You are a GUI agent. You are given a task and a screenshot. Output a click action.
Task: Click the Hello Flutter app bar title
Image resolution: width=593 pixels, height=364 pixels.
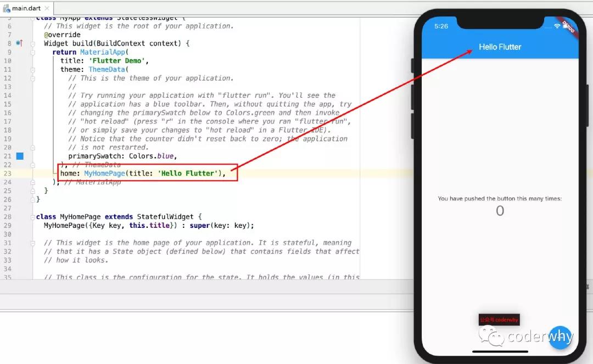(500, 47)
